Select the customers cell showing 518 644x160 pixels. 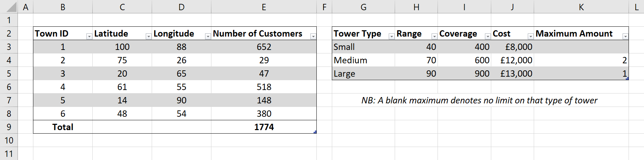[264, 87]
